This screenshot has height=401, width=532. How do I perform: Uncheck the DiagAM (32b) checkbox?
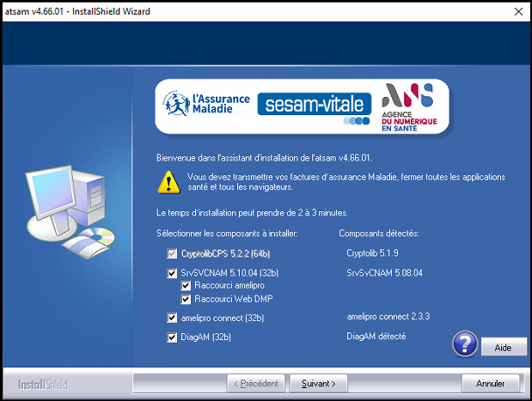[172, 337]
